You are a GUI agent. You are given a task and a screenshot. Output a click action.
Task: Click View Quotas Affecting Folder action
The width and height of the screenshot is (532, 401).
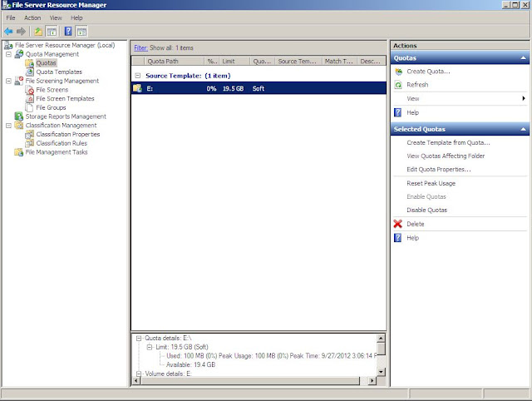point(446,156)
